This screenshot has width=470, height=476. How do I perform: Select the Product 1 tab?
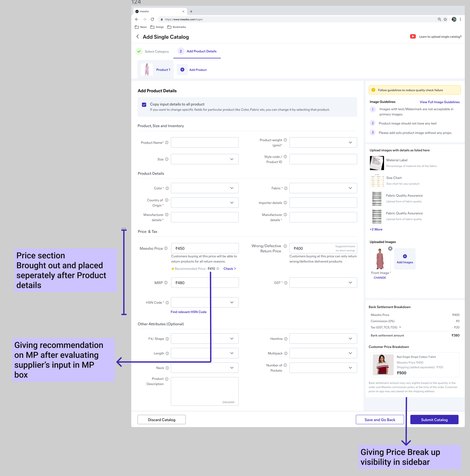click(156, 70)
